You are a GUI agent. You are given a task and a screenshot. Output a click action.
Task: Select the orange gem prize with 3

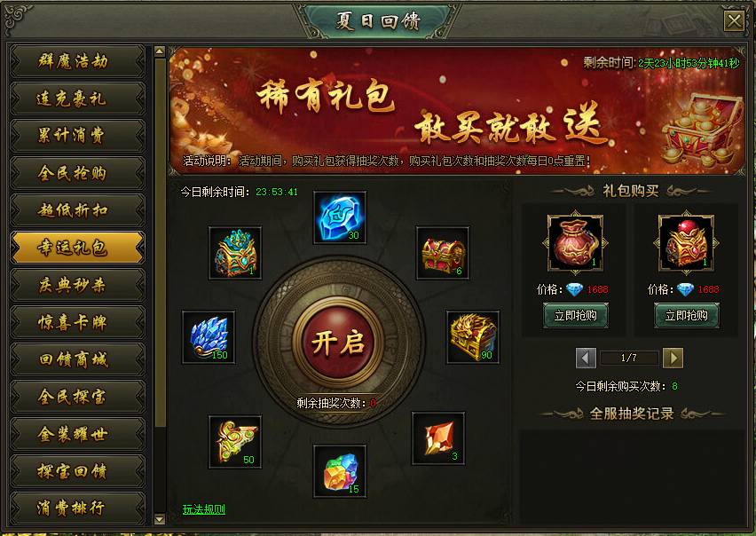[438, 438]
